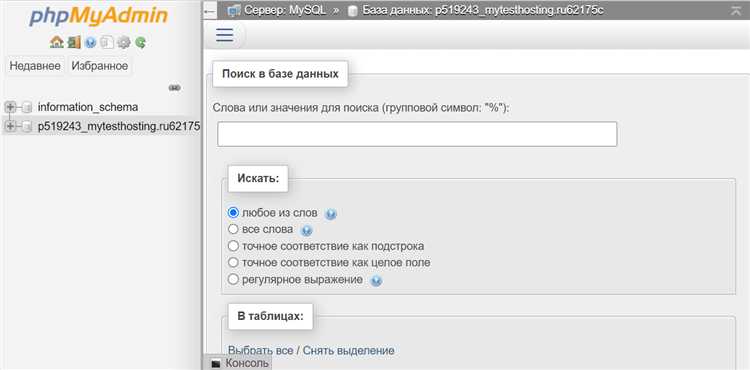The width and height of the screenshot is (750, 370).
Task: Click the server icon in breadcrumb
Action: click(x=234, y=11)
